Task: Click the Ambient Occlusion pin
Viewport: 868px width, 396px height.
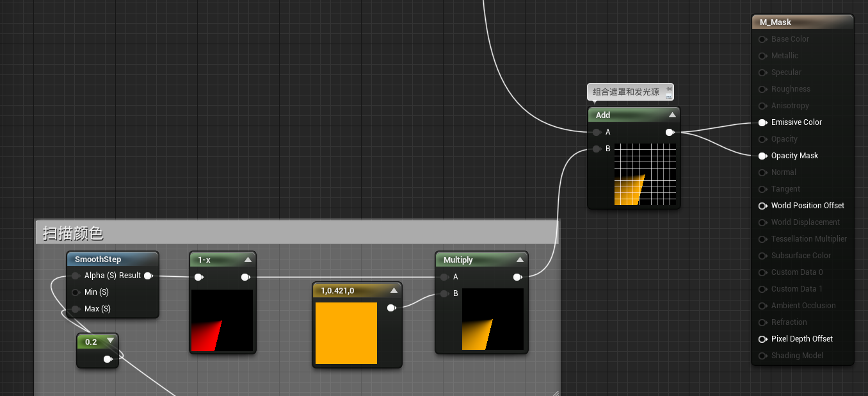Action: [762, 306]
